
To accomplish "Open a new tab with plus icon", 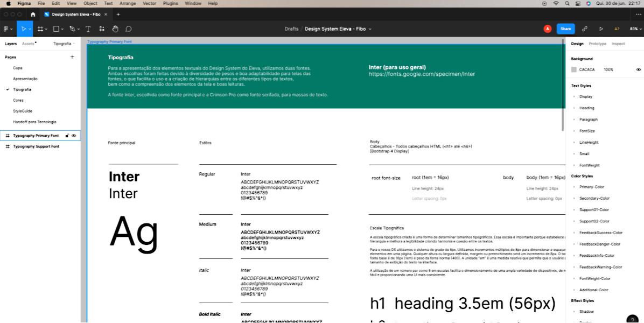I will click(118, 15).
